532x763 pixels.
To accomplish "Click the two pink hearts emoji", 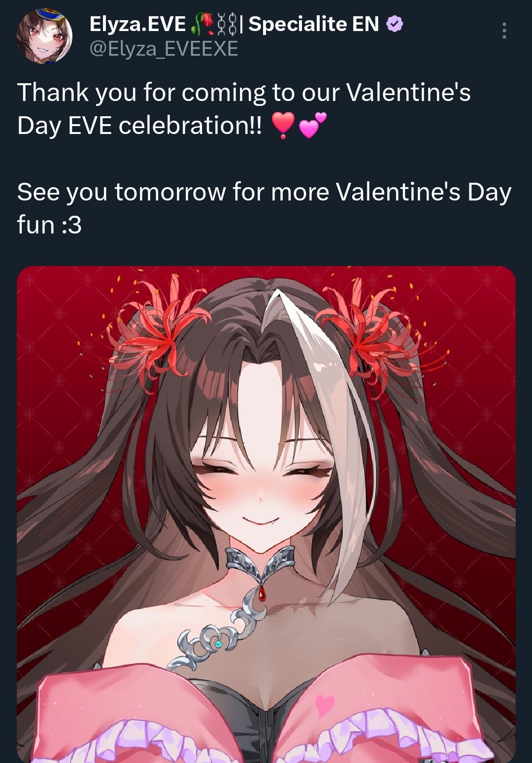I will pos(312,125).
